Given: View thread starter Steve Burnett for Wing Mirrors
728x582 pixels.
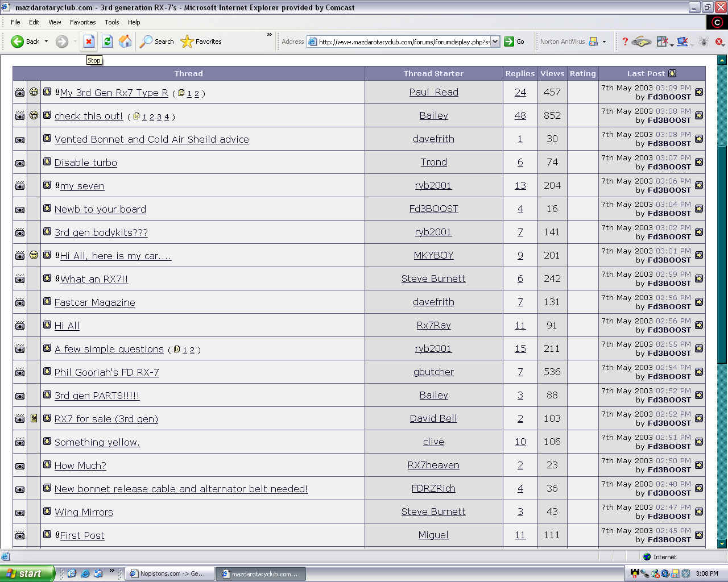Looking at the screenshot, I should tap(433, 512).
